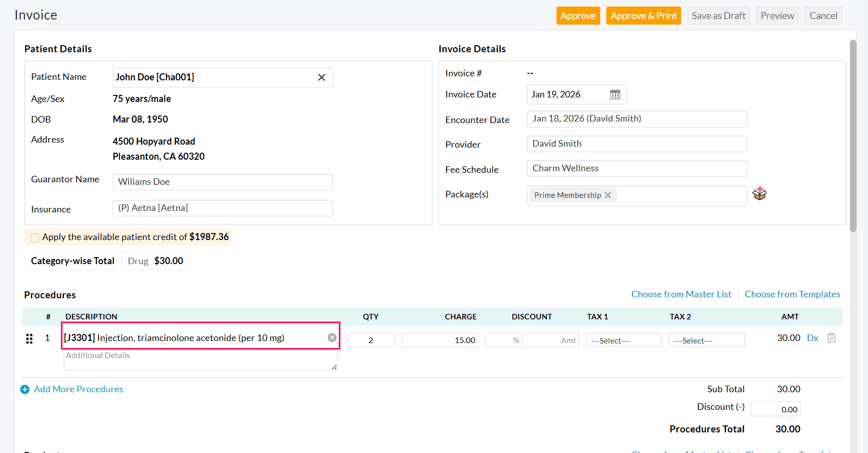Image resolution: width=868 pixels, height=453 pixels.
Task: Approve the invoice
Action: coord(578,16)
